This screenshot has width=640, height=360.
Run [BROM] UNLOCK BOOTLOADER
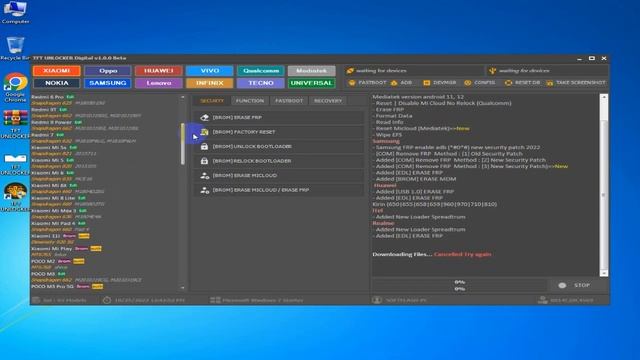click(x=278, y=147)
